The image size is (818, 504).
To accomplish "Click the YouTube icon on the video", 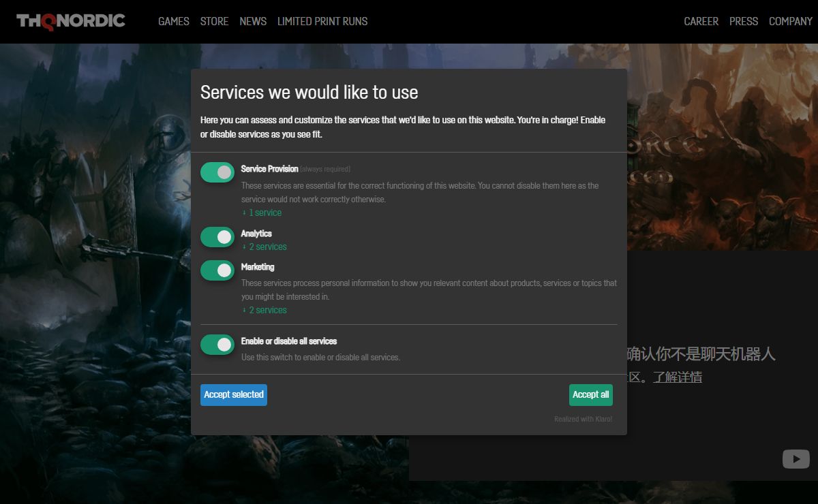I will [796, 459].
